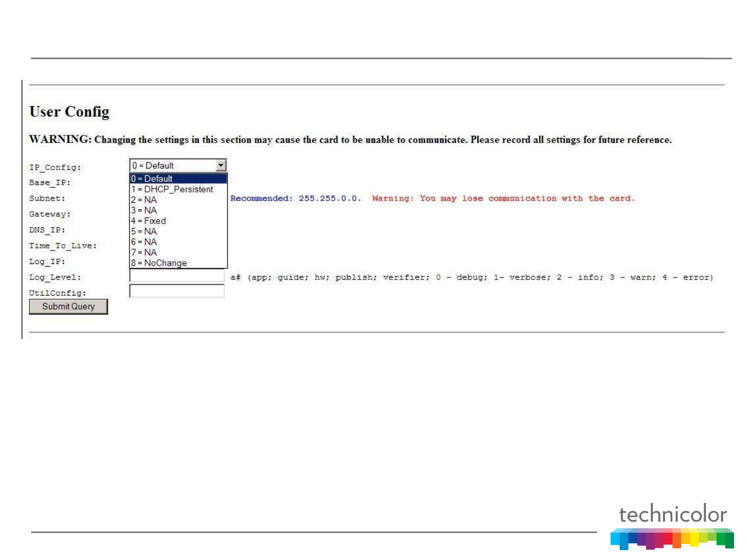
Task: Click the User Config heading
Action: pos(70,112)
